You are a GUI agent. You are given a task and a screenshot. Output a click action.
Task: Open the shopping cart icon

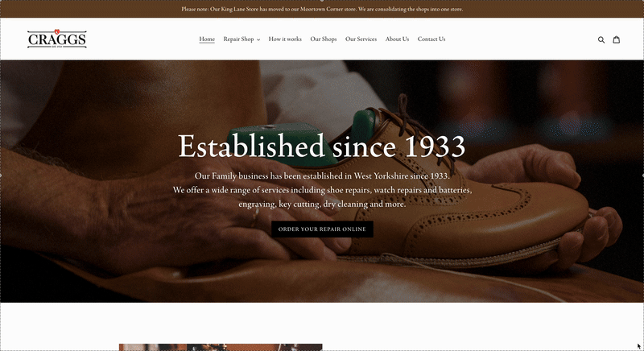pos(616,39)
